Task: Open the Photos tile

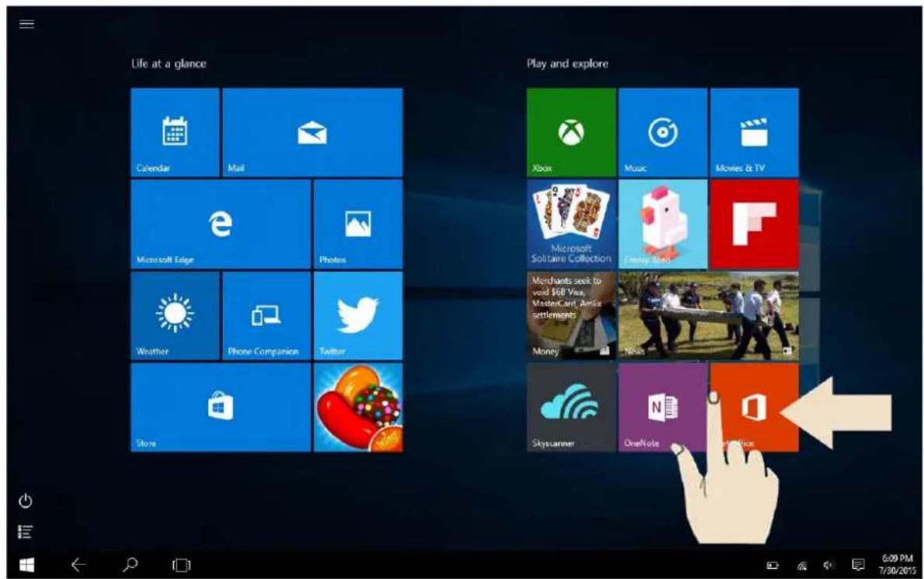Action: point(358,224)
